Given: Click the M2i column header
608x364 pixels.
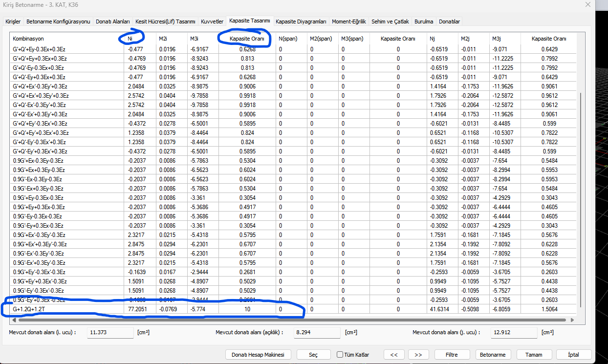Looking at the screenshot, I should pos(172,38).
